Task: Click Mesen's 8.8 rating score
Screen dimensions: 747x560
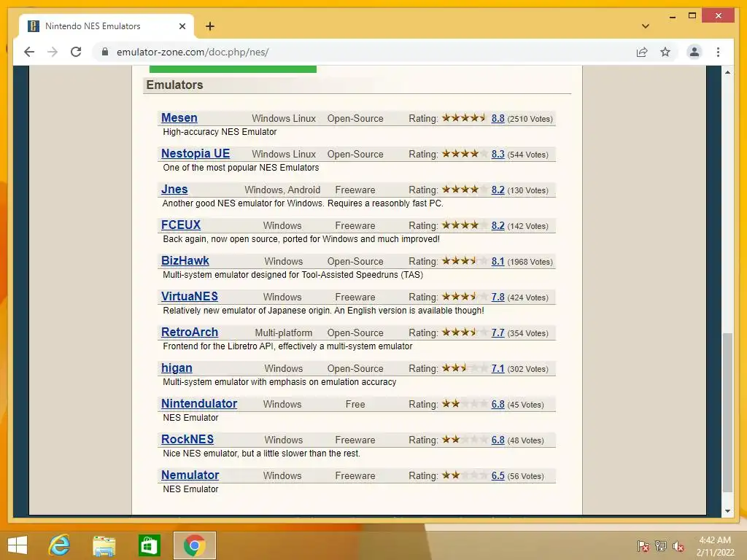Action: (498, 118)
